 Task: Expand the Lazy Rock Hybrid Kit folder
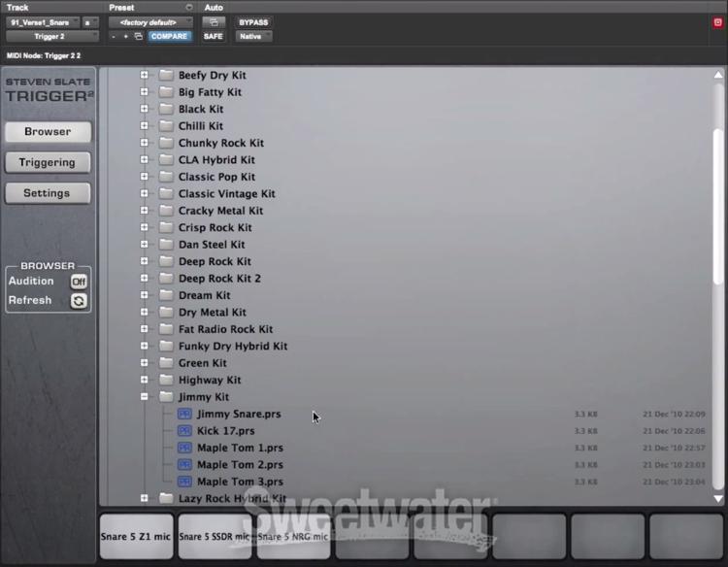click(x=144, y=498)
